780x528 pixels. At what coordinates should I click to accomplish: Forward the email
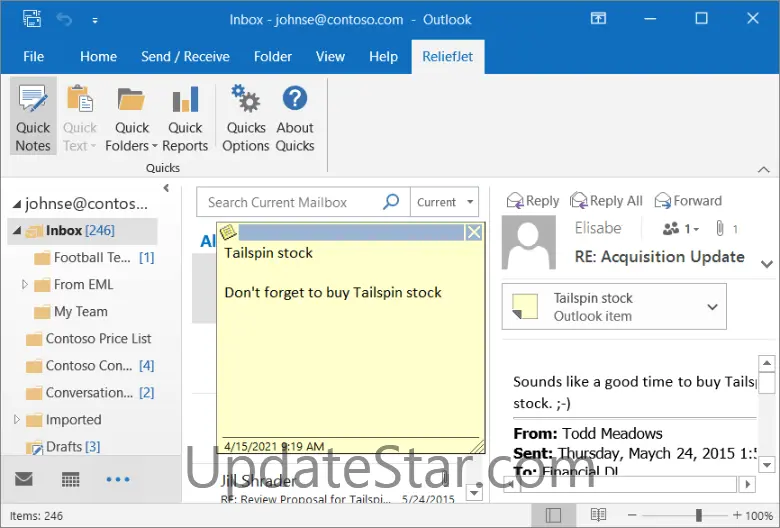click(688, 201)
